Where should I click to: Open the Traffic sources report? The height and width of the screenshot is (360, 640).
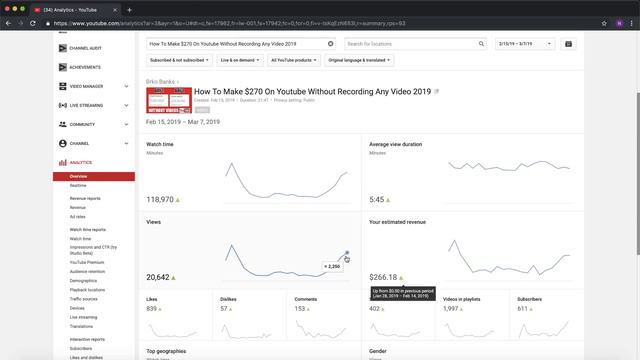pos(84,299)
